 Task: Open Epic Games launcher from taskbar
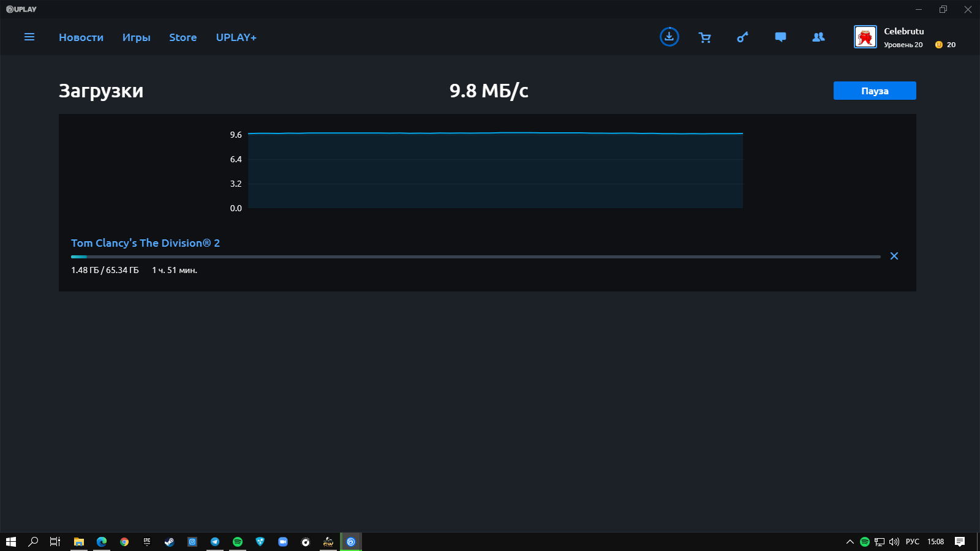coord(147,542)
